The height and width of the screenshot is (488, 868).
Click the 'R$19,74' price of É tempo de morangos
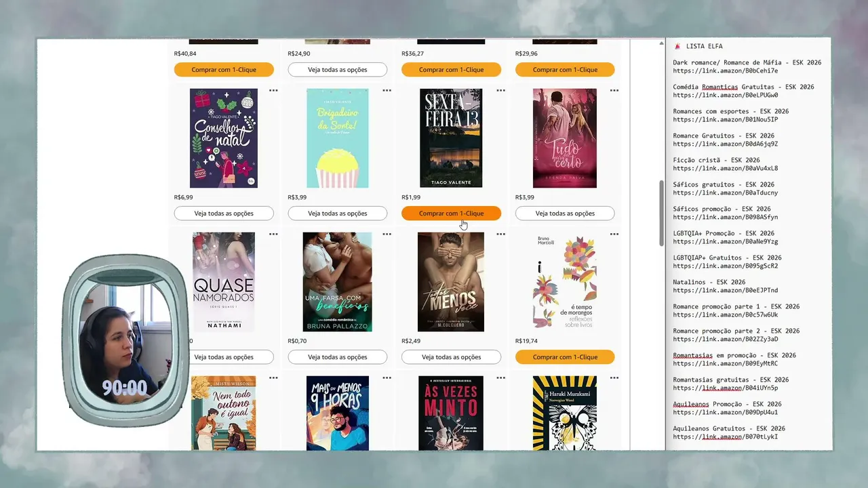coord(527,341)
